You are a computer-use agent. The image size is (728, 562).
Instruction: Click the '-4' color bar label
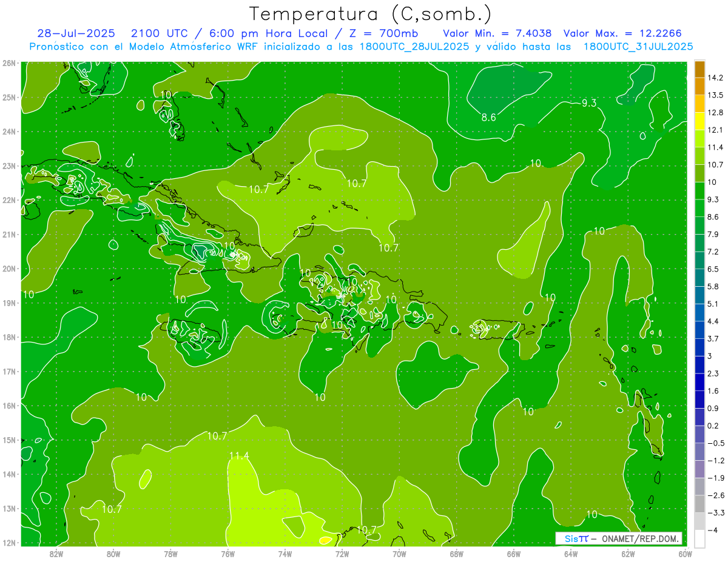tap(712, 530)
